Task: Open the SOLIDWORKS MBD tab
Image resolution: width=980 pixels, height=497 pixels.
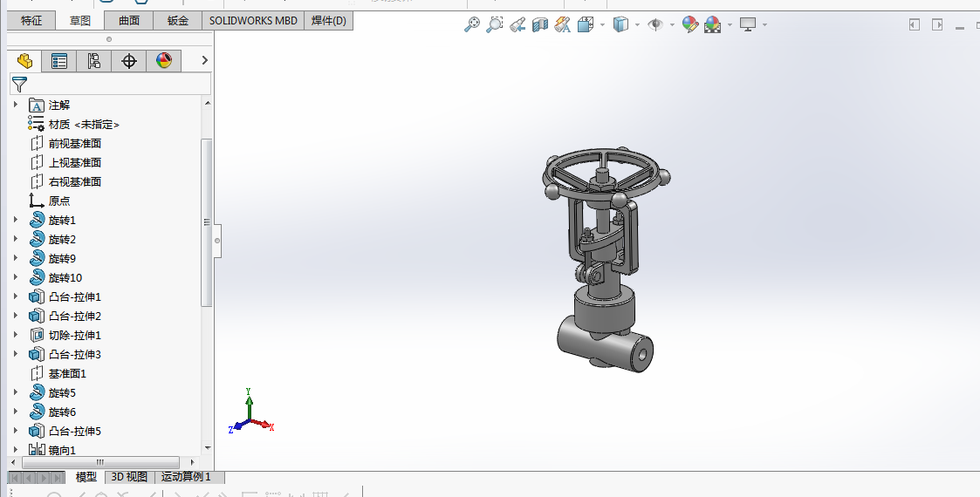Action: click(x=253, y=21)
